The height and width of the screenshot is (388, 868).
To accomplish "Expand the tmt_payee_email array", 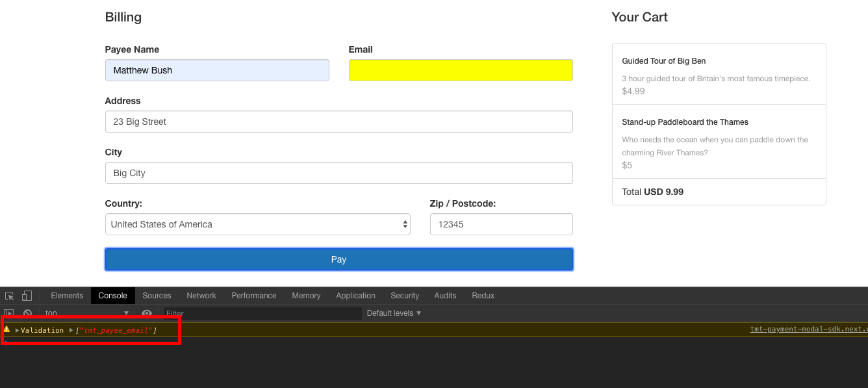I will click(71, 331).
